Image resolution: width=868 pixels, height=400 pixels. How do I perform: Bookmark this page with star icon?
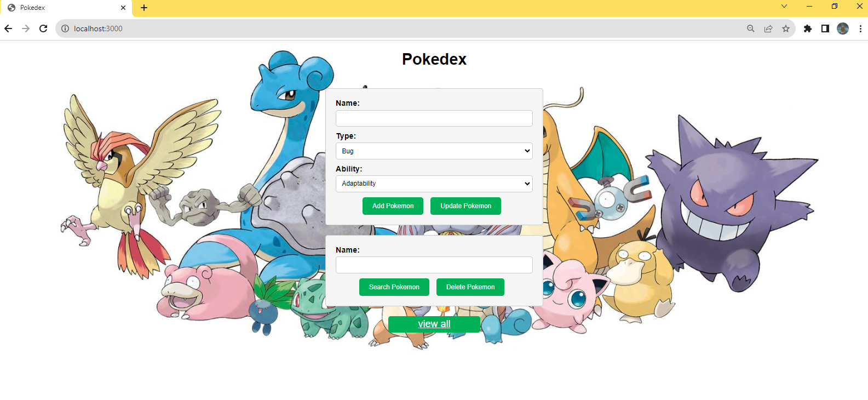[786, 28]
